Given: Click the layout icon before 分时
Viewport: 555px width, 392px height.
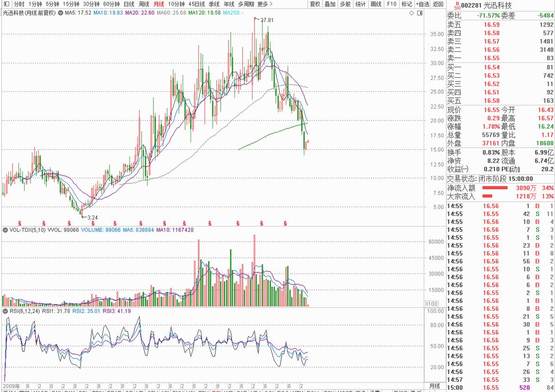Looking at the screenshot, I should pos(6,4).
